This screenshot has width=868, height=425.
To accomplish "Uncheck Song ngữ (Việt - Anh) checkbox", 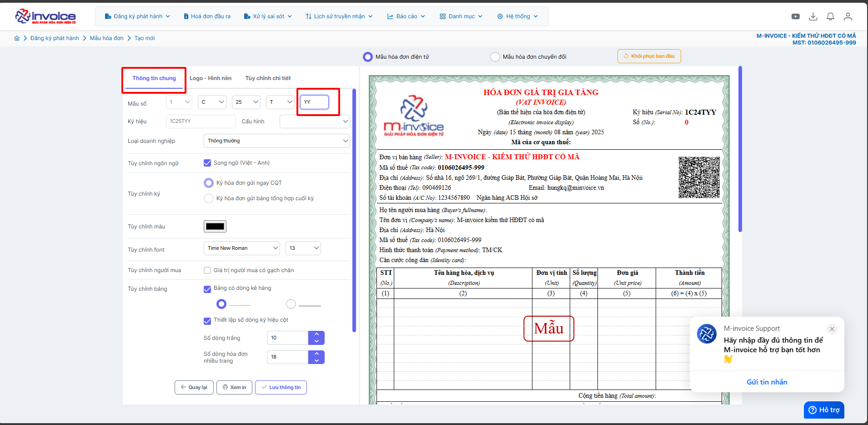I will click(207, 163).
